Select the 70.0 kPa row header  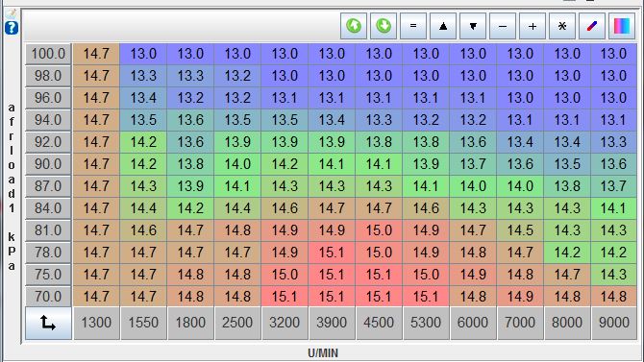tap(48, 297)
